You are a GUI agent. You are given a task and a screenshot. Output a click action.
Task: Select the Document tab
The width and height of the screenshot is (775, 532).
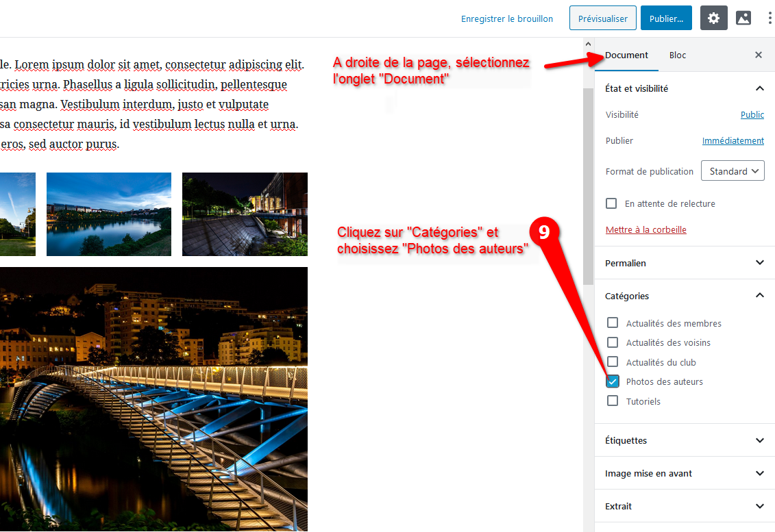pyautogui.click(x=626, y=55)
